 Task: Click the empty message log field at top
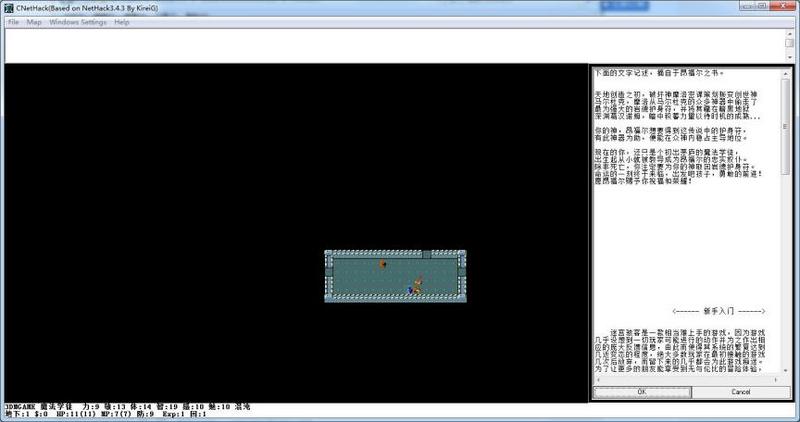tap(395, 45)
